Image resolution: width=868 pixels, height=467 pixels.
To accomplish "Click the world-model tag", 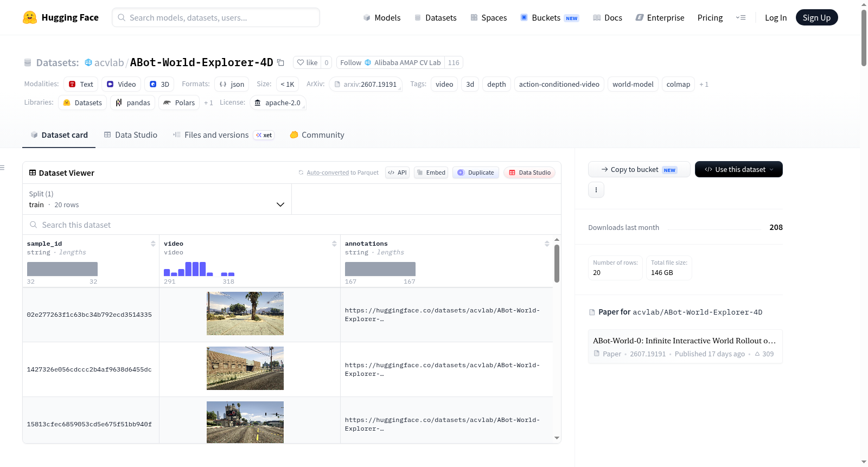I will pos(633,84).
